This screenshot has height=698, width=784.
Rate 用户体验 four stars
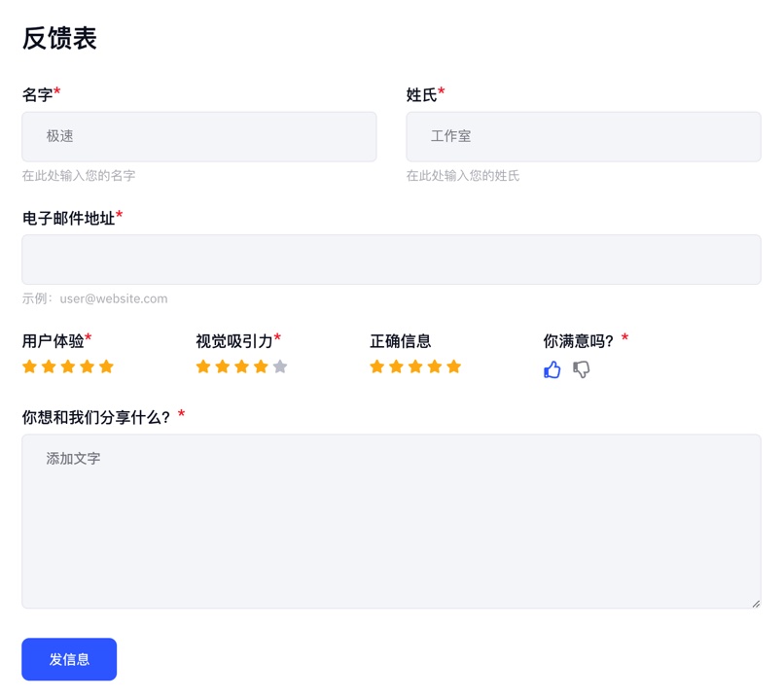[87, 366]
